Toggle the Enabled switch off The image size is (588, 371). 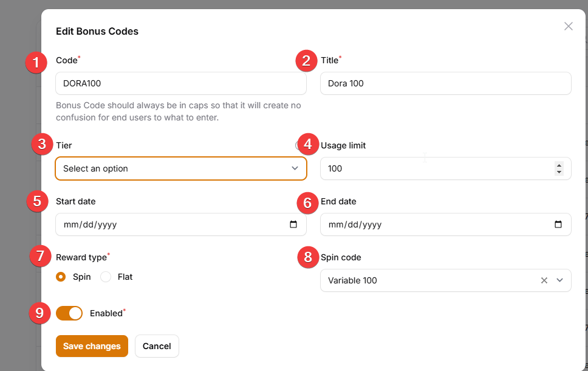pyautogui.click(x=69, y=313)
